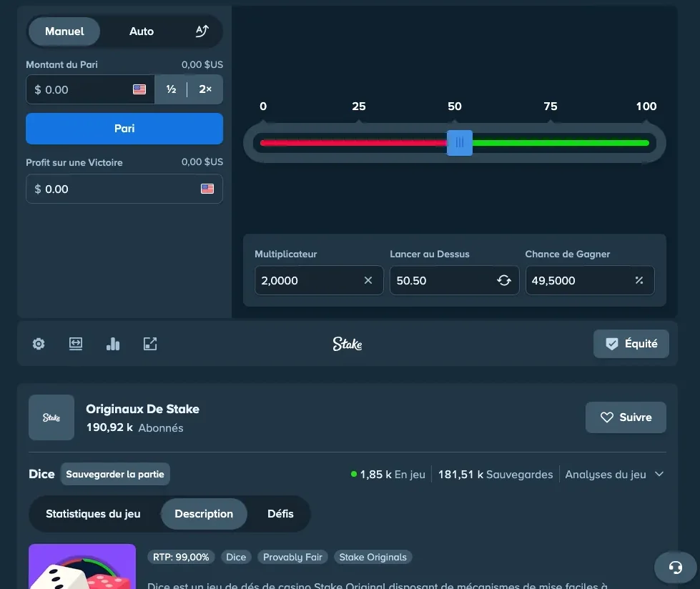
Task: Click the slider scale label 25
Action: coord(358,107)
